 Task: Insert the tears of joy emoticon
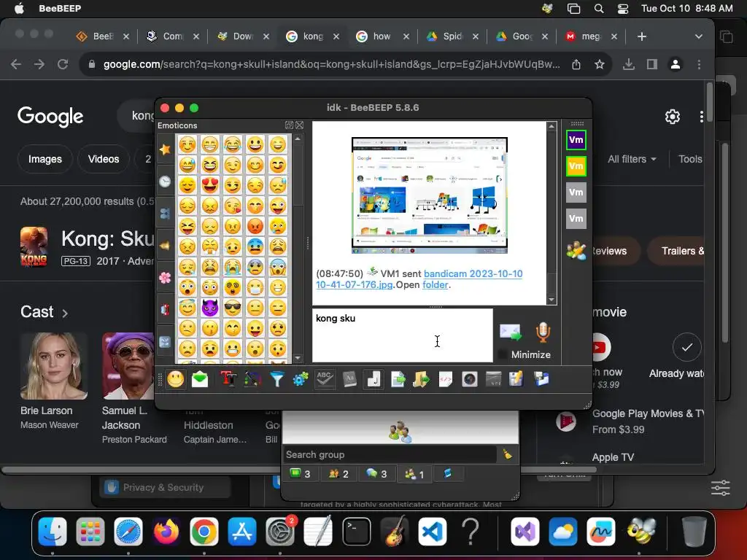233,144
